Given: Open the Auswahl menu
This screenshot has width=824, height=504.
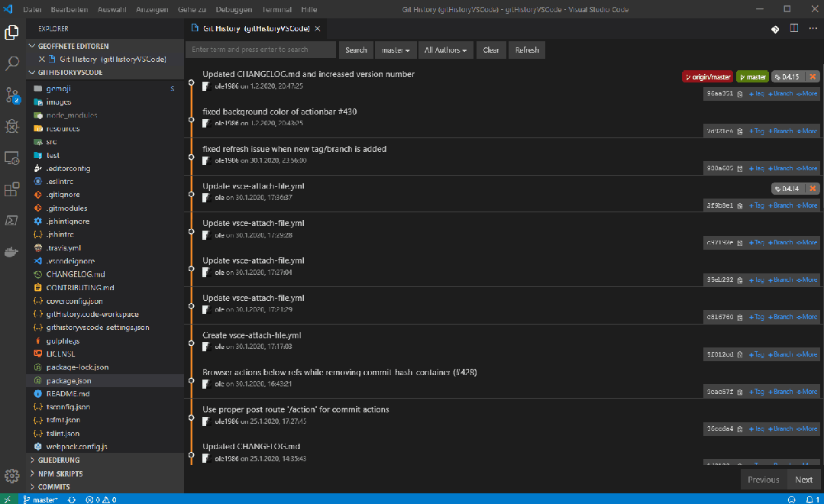Looking at the screenshot, I should pos(112,9).
